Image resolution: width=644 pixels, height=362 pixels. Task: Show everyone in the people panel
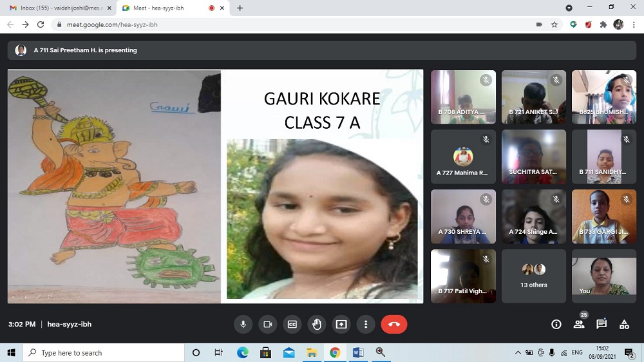[x=579, y=324]
